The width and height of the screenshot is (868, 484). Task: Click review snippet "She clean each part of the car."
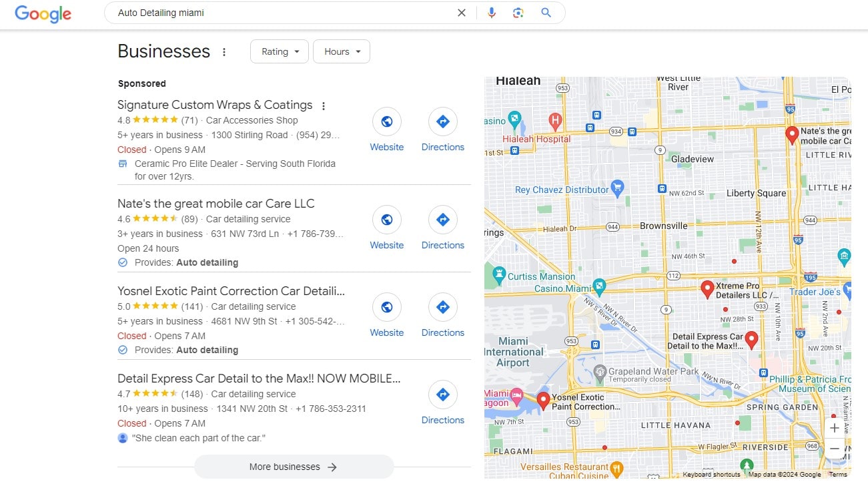[x=199, y=438]
